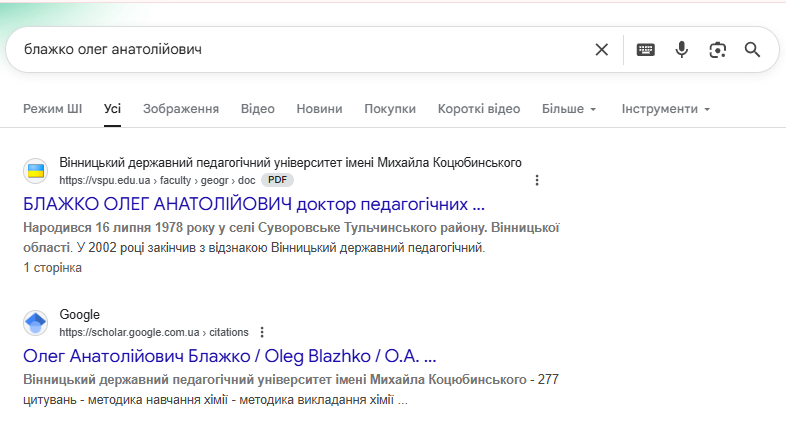786x432 pixels.
Task: Open the on-screen keyboard input tool
Action: [645, 50]
